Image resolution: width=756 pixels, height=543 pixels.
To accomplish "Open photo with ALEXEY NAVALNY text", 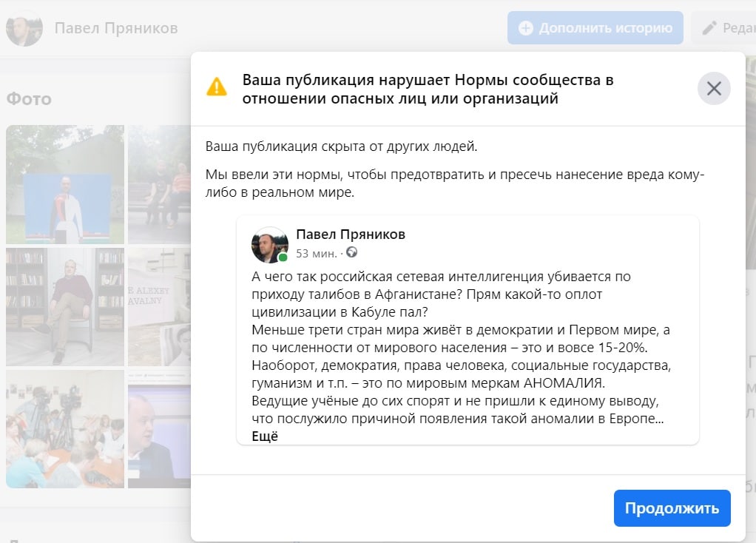I will (x=160, y=307).
